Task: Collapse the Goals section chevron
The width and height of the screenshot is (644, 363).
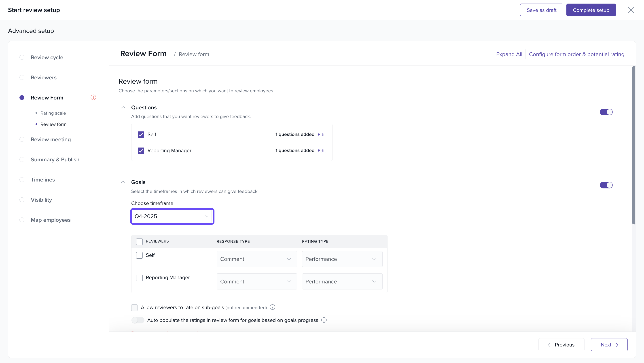Action: coord(123,182)
